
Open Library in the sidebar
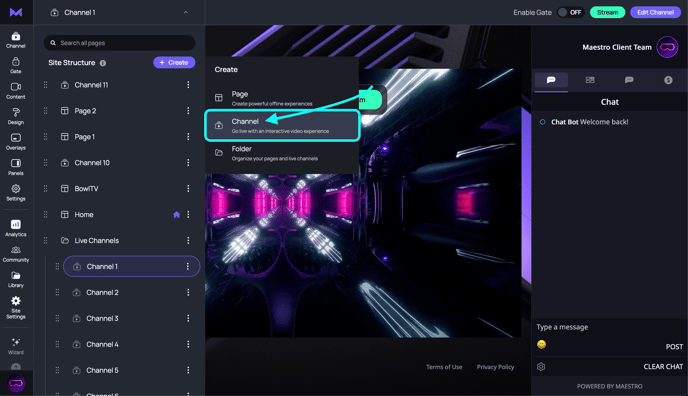pos(16,279)
